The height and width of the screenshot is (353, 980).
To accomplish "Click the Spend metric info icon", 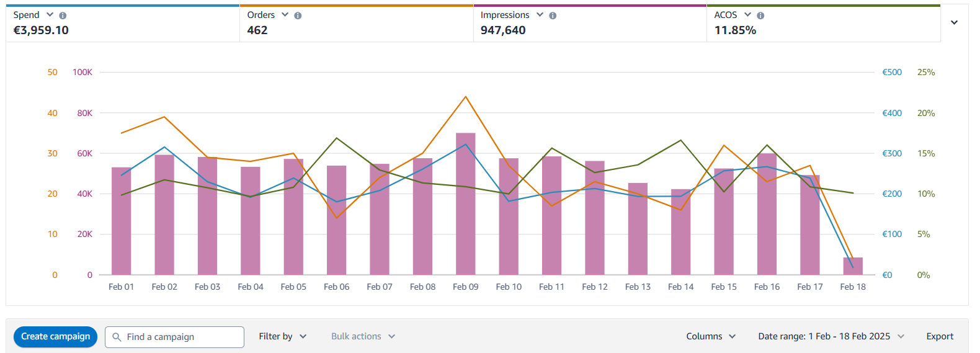I will pyautogui.click(x=63, y=16).
